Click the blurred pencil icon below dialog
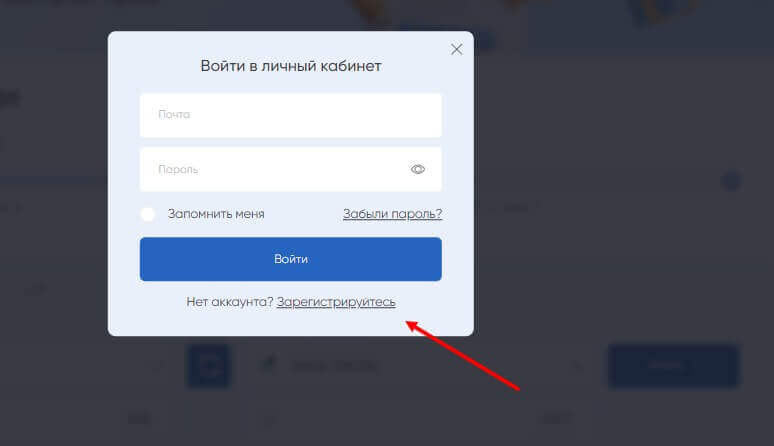774x446 pixels. [269, 364]
